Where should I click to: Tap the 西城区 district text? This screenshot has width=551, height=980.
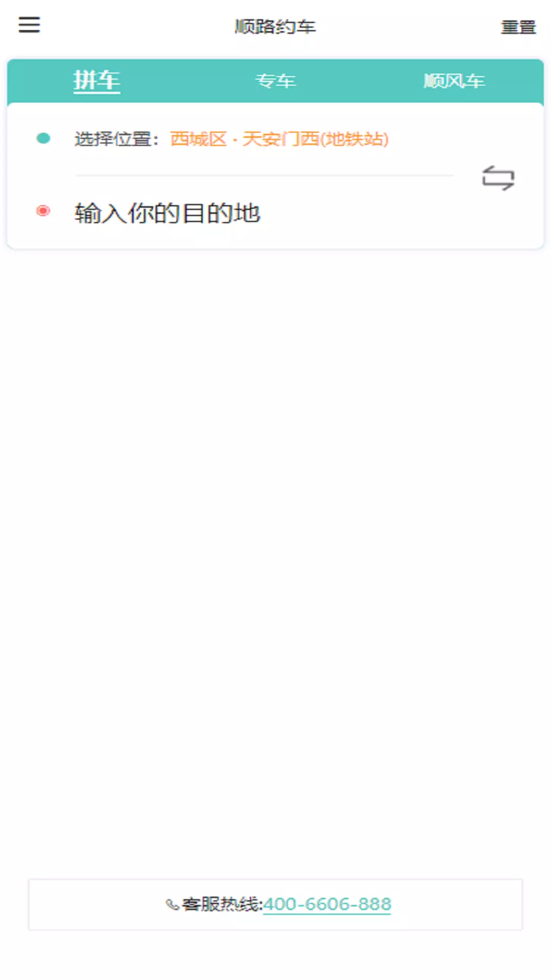pos(198,139)
